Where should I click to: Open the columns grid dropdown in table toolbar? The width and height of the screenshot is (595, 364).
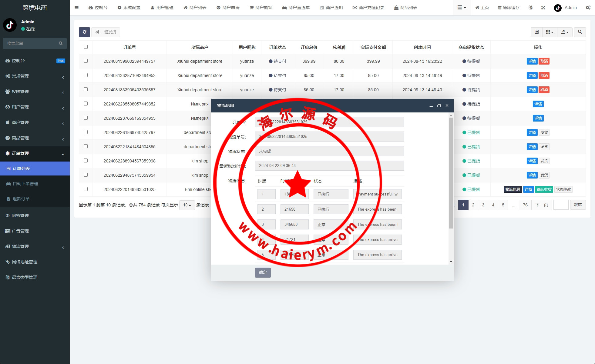coord(550,32)
